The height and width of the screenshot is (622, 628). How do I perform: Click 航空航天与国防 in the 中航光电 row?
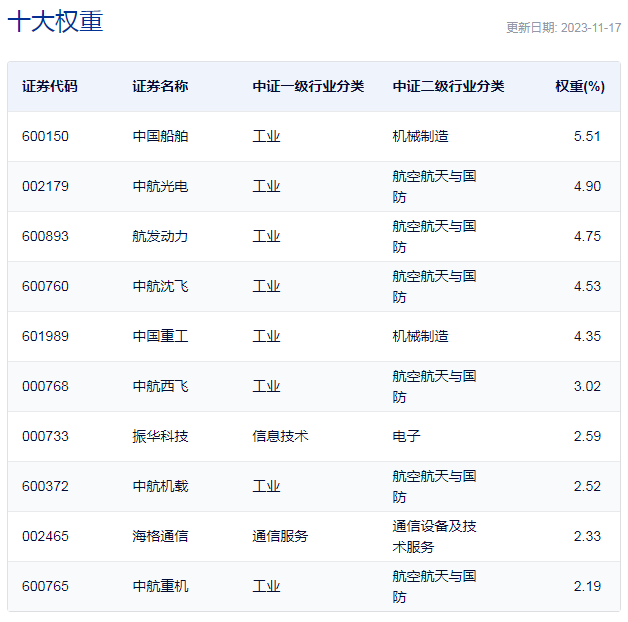(434, 186)
